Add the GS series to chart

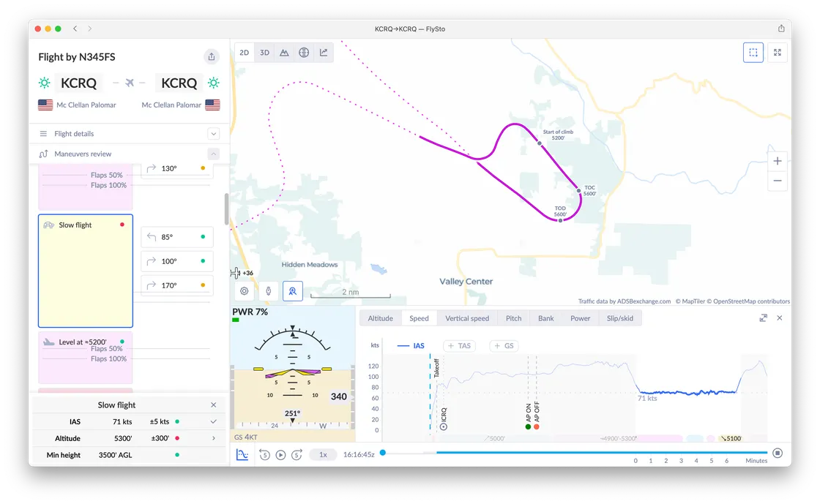[504, 346]
